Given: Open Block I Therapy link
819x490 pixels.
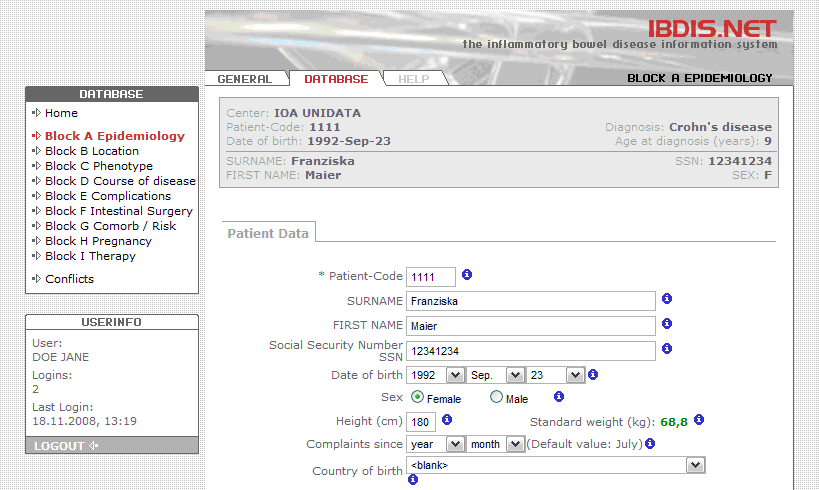Looking at the screenshot, I should point(90,256).
